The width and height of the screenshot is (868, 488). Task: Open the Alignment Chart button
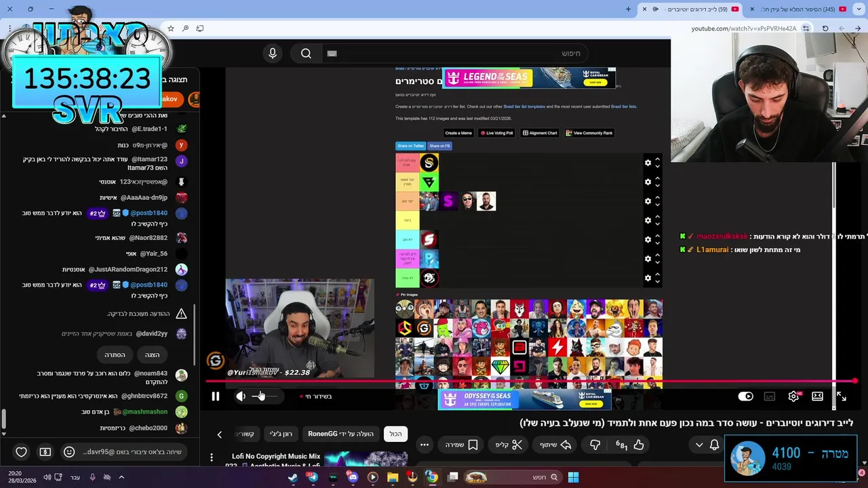click(x=540, y=133)
